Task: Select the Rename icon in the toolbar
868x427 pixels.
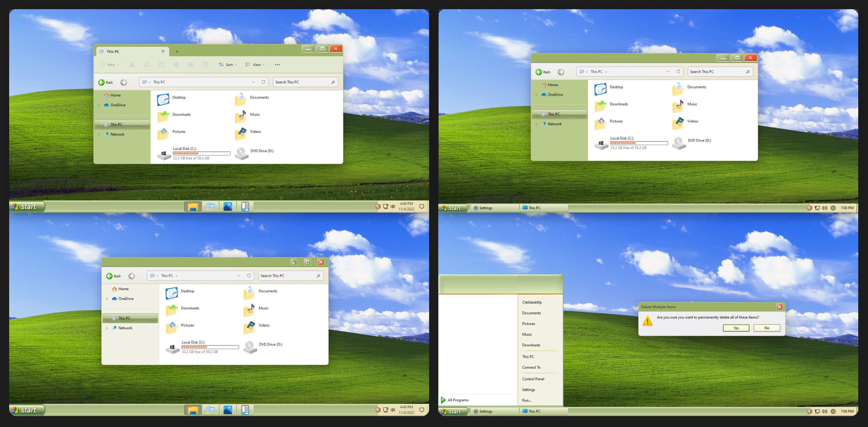Action: click(176, 64)
